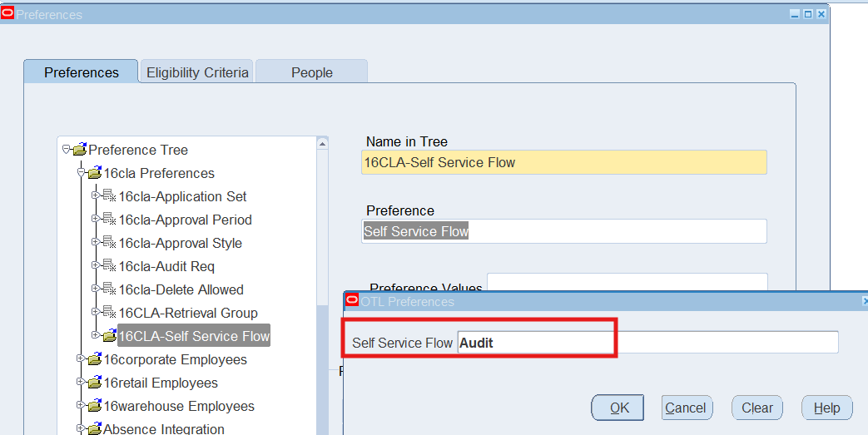Open the People tab
This screenshot has height=435, width=868.
[x=311, y=72]
